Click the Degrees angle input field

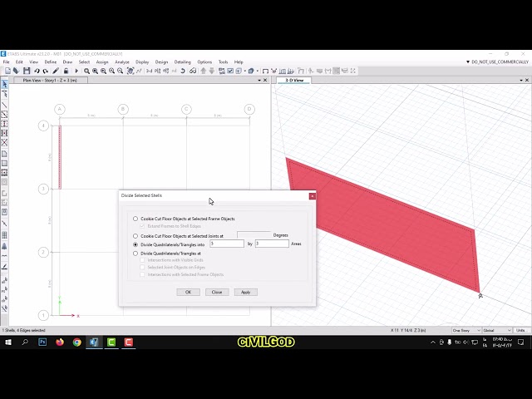point(254,234)
